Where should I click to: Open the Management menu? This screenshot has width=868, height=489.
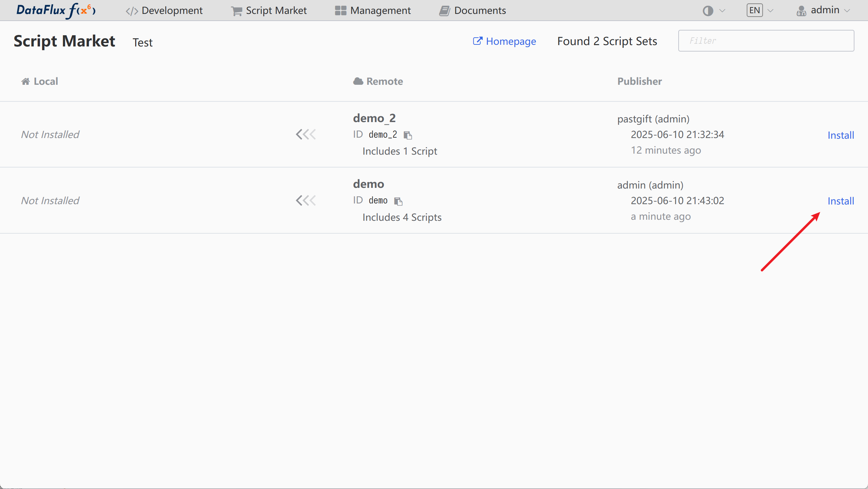tap(373, 11)
